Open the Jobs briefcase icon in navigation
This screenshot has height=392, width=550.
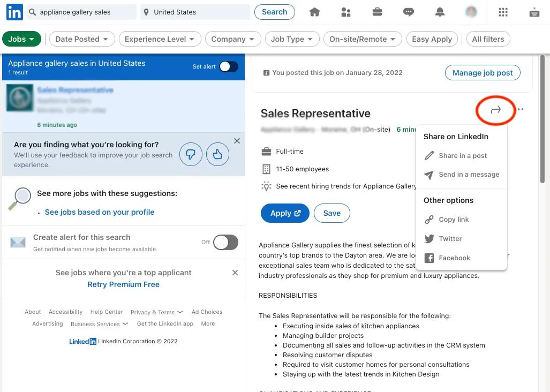coord(377,12)
